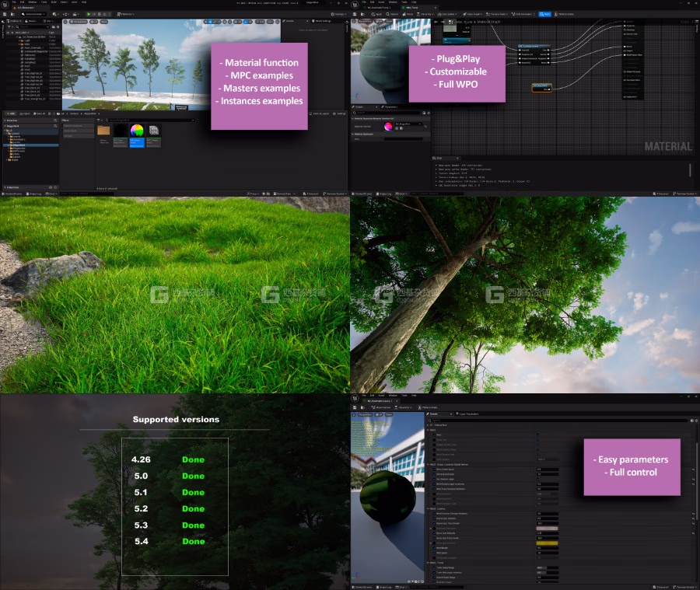Click Import in the Content Browser
The width and height of the screenshot is (700, 590).
(25, 113)
